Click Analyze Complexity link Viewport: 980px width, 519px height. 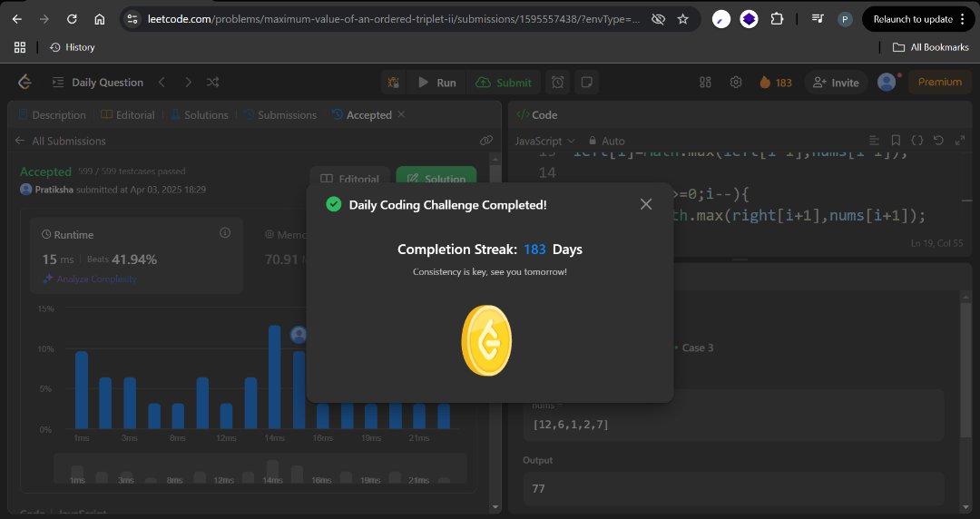pyautogui.click(x=89, y=279)
